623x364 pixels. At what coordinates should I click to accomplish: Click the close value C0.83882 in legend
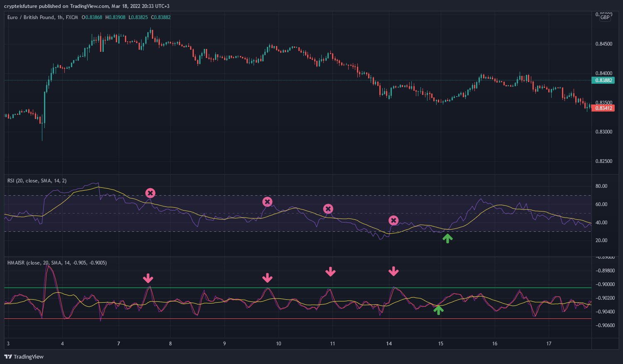161,17
